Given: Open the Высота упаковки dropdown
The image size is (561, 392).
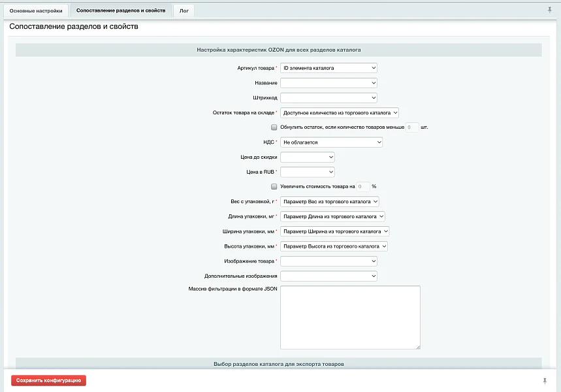Looking at the screenshot, I should click(x=334, y=246).
